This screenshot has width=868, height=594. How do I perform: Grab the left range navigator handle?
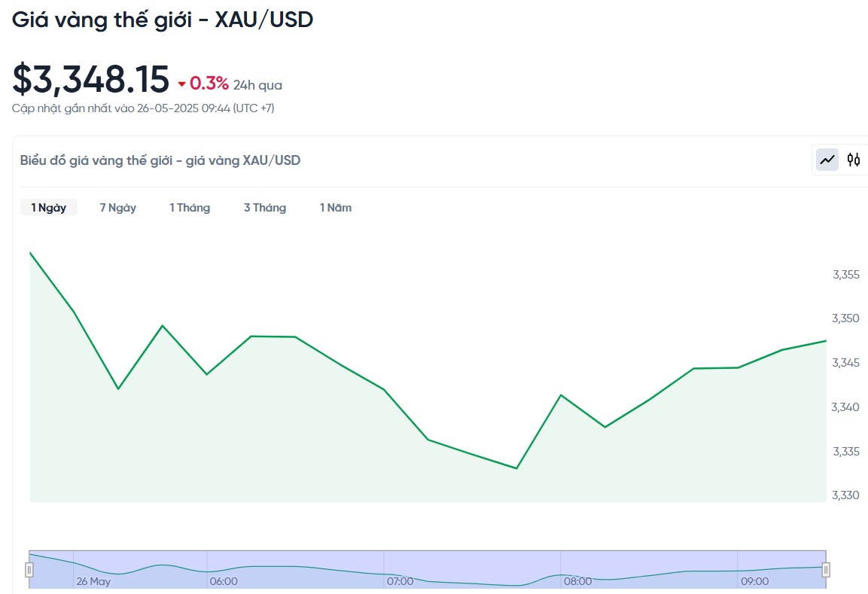point(29,570)
